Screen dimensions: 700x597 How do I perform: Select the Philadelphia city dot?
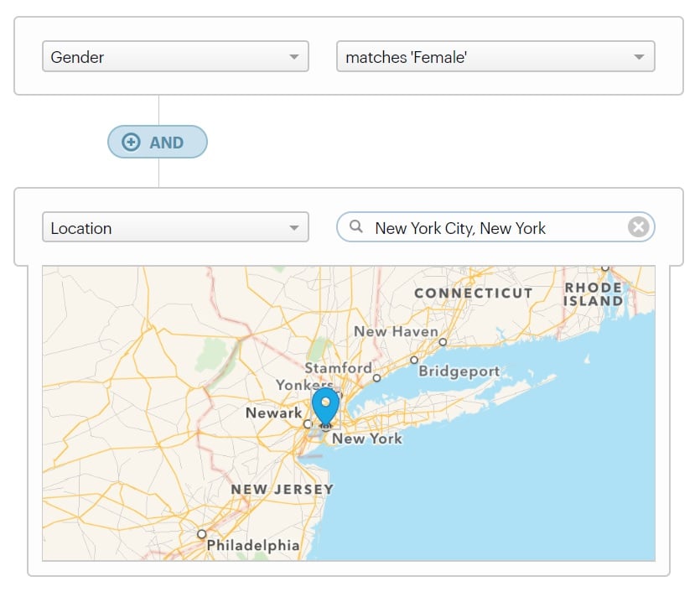tap(201, 534)
